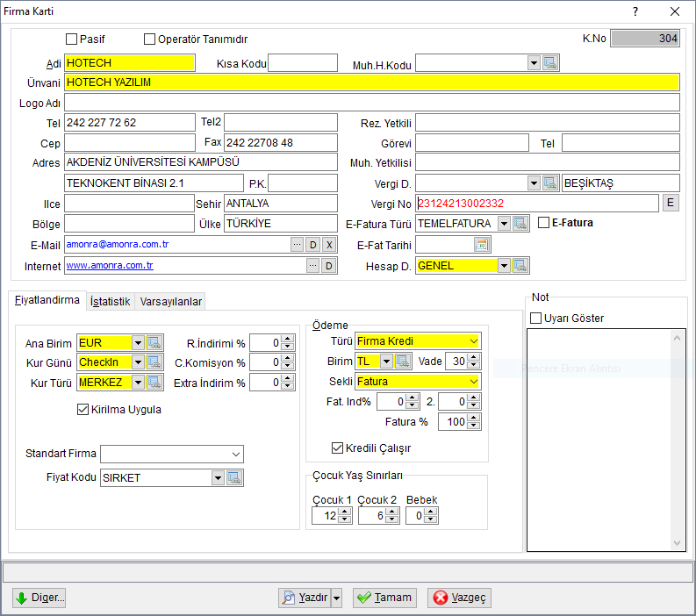Expand the Ana Birim EUR dropdown
The image size is (696, 616).
(138, 342)
